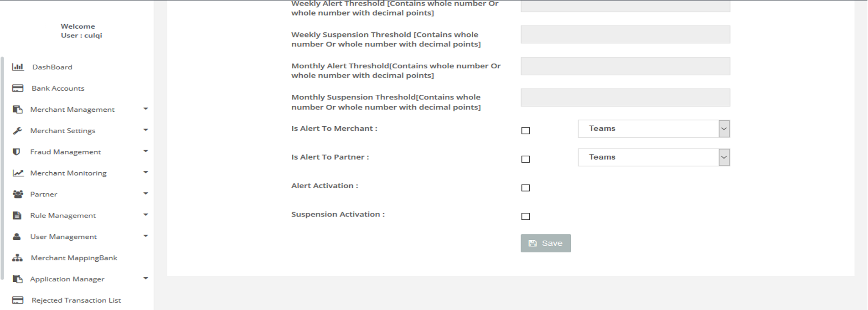Click the Fraud Management shield icon
This screenshot has height=310, width=868.
click(16, 152)
